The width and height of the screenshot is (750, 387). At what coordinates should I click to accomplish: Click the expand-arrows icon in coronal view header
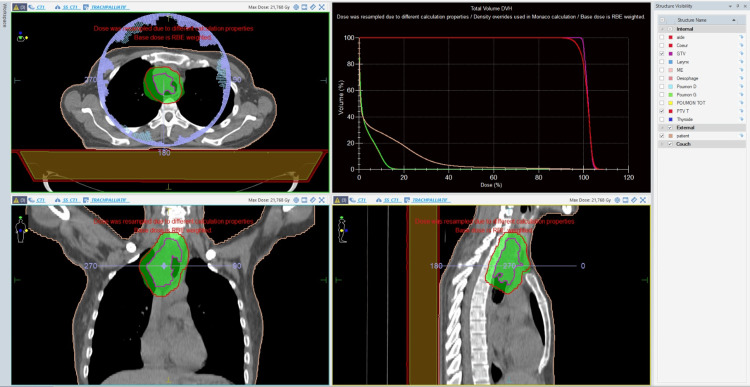pos(322,200)
